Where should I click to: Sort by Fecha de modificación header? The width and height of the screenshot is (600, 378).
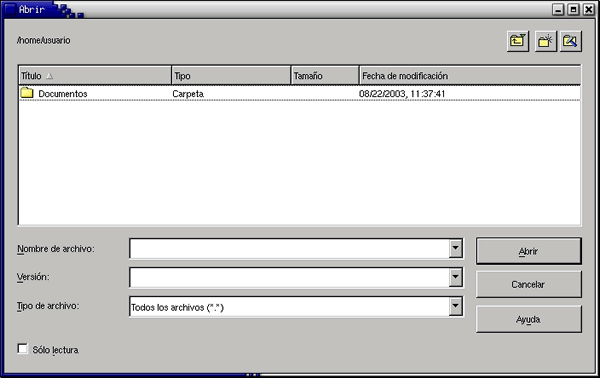point(470,76)
